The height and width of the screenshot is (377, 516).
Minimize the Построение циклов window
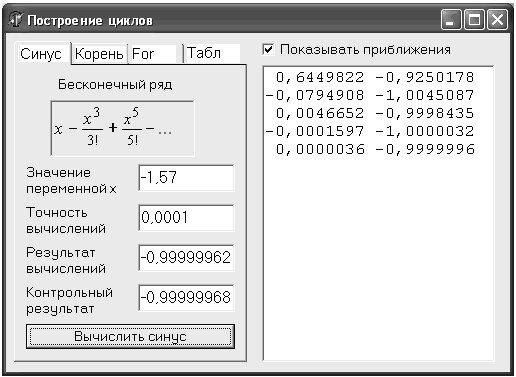pyautogui.click(x=451, y=20)
